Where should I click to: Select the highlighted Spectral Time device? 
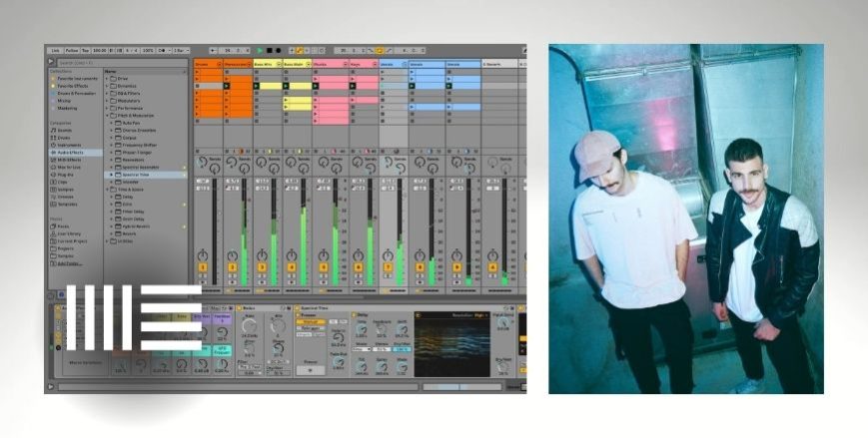[146, 175]
